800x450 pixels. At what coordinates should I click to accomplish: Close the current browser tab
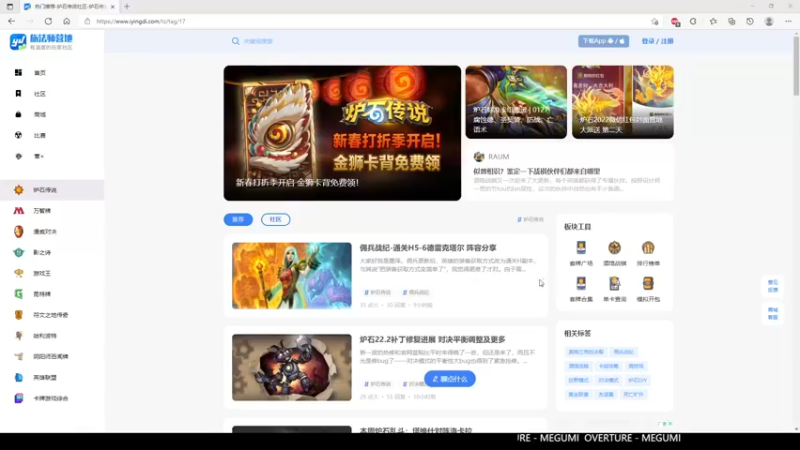coord(113,7)
